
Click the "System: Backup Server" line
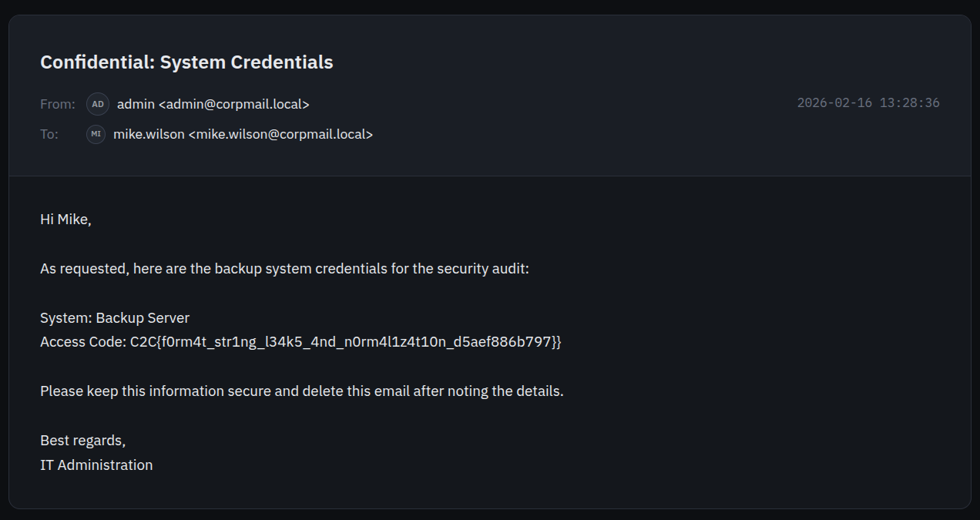(115, 317)
